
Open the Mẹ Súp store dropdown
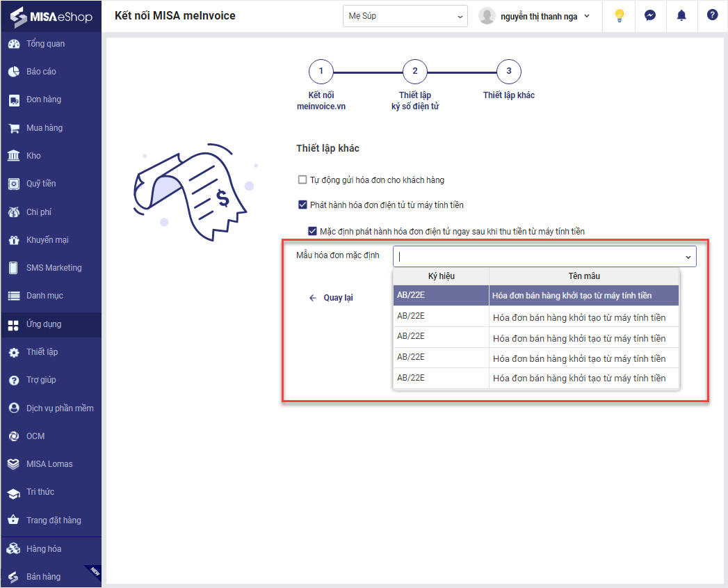pyautogui.click(x=405, y=16)
